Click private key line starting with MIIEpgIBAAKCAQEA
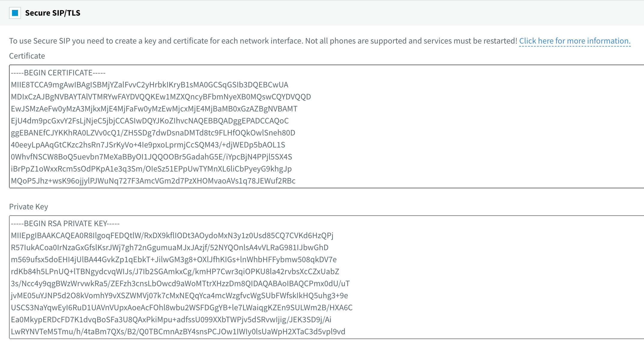644x358 pixels. 172,235
